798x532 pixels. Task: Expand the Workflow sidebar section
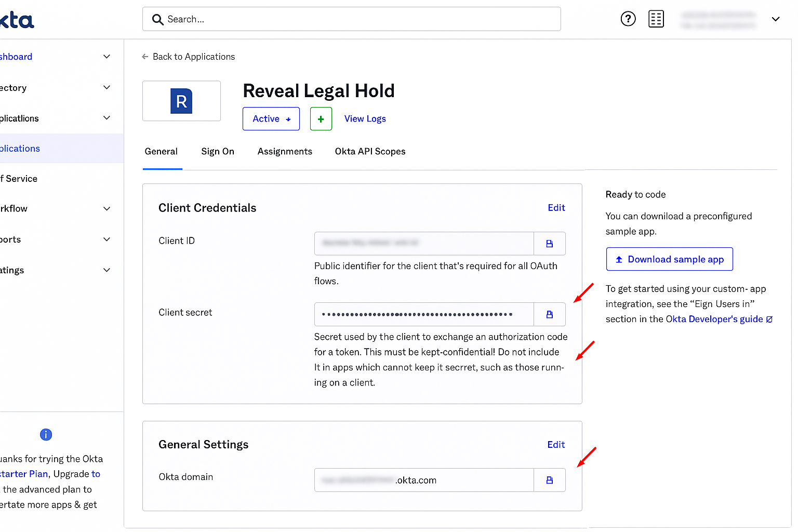[x=107, y=209]
